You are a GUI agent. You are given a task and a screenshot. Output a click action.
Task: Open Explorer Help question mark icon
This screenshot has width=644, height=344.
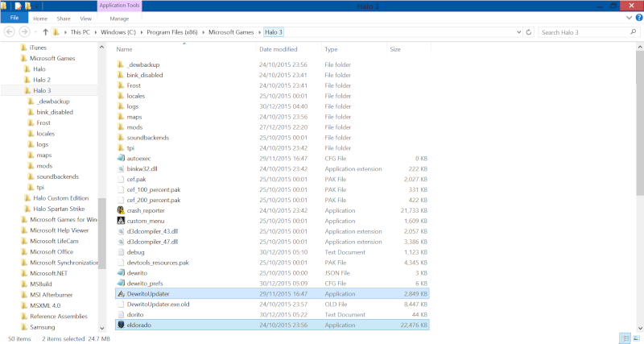coord(639,18)
